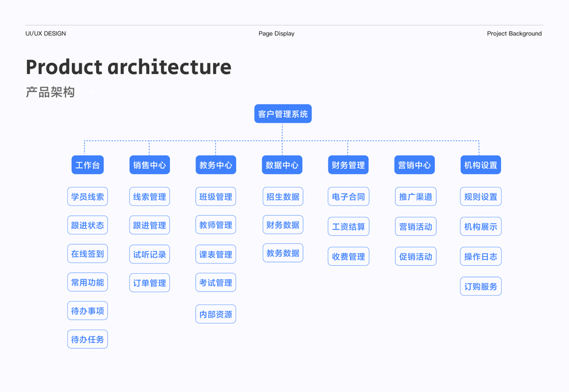This screenshot has width=569, height=392.
Task: Select the 订购服务 item
Action: pyautogui.click(x=481, y=286)
